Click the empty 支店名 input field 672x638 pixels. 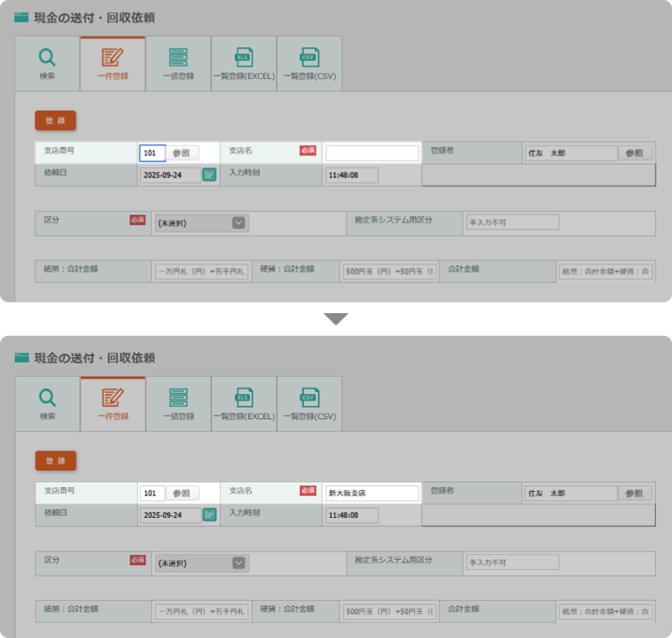pyautogui.click(x=371, y=153)
